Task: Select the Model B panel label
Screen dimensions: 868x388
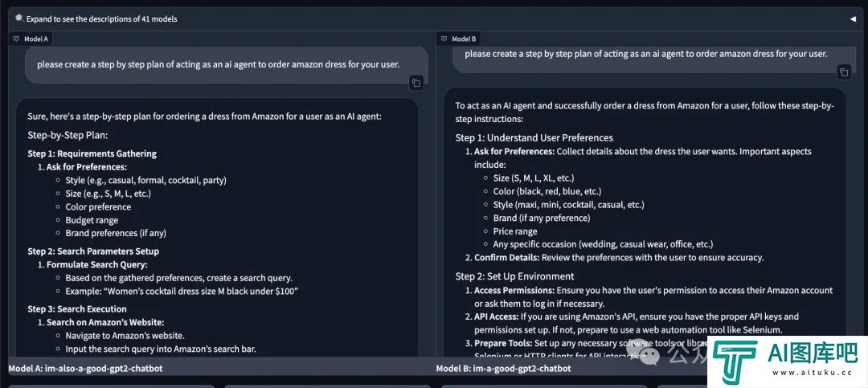Action: [458, 39]
